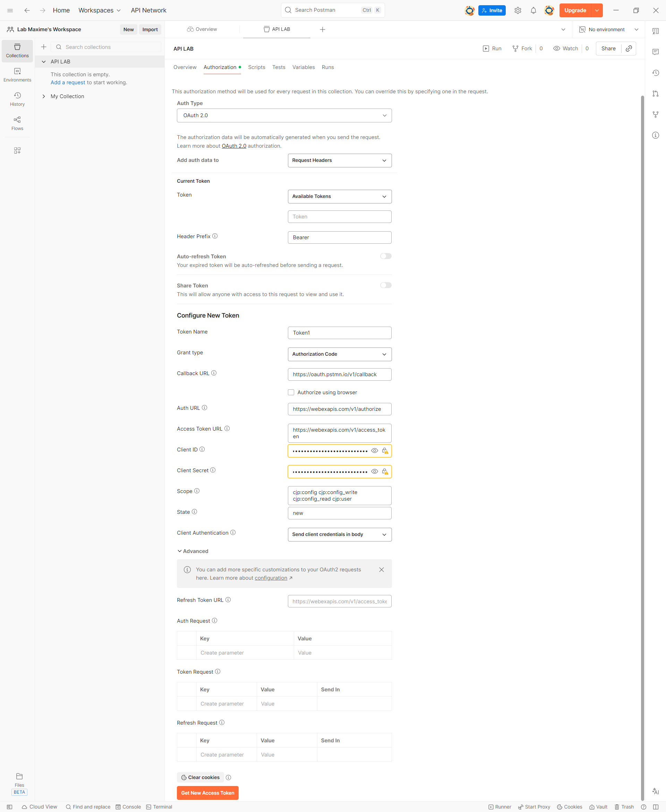Image resolution: width=666 pixels, height=812 pixels.
Task: Open the History sidebar panel
Action: coord(17,99)
